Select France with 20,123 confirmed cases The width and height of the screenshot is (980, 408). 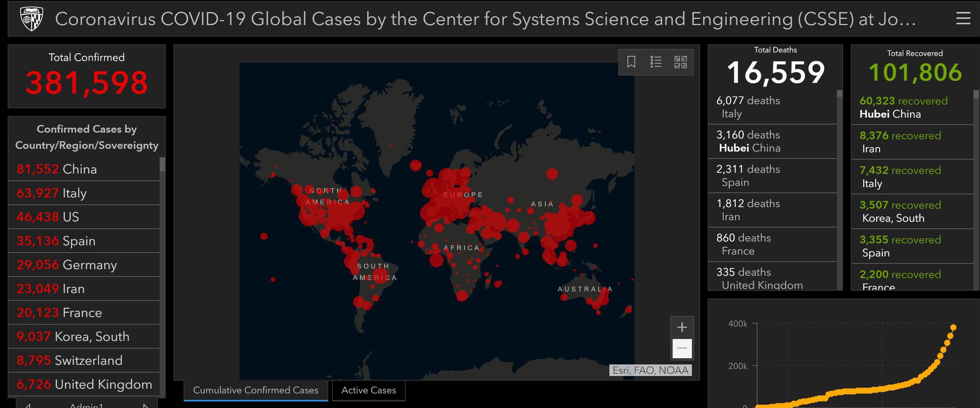point(84,313)
